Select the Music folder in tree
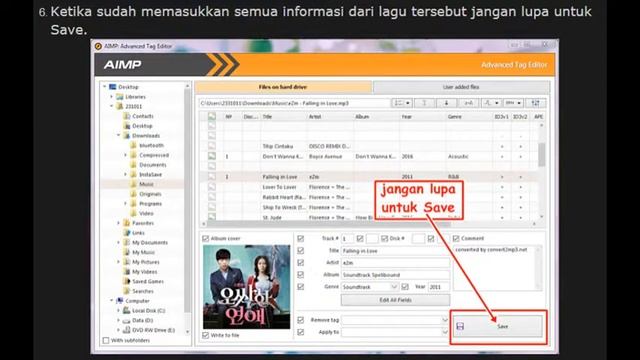The image size is (640, 360). [x=146, y=184]
